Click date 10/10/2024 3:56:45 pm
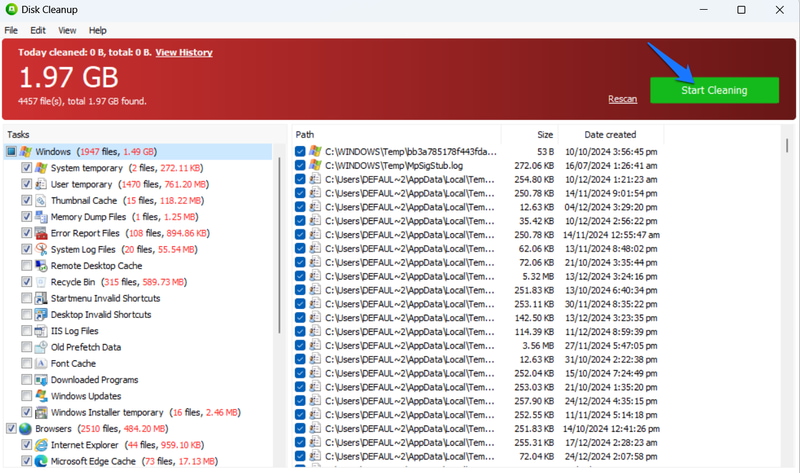 click(611, 152)
